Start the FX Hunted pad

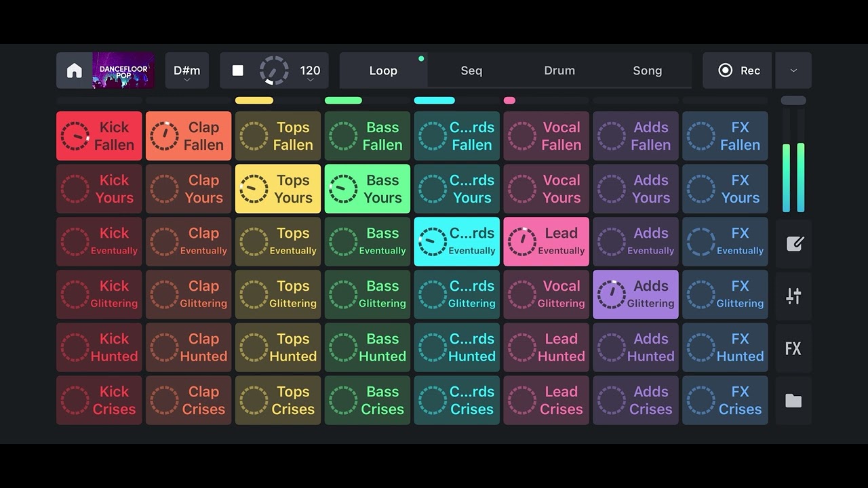726,348
